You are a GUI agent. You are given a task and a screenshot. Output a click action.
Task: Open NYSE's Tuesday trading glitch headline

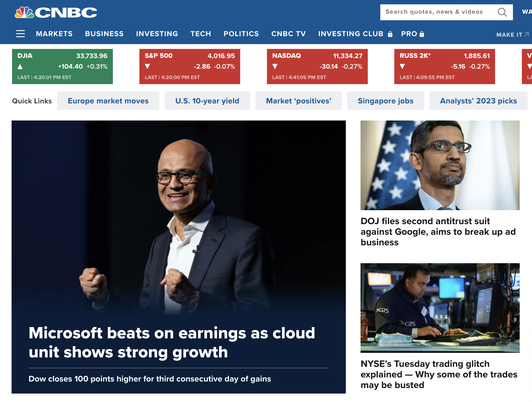click(439, 374)
